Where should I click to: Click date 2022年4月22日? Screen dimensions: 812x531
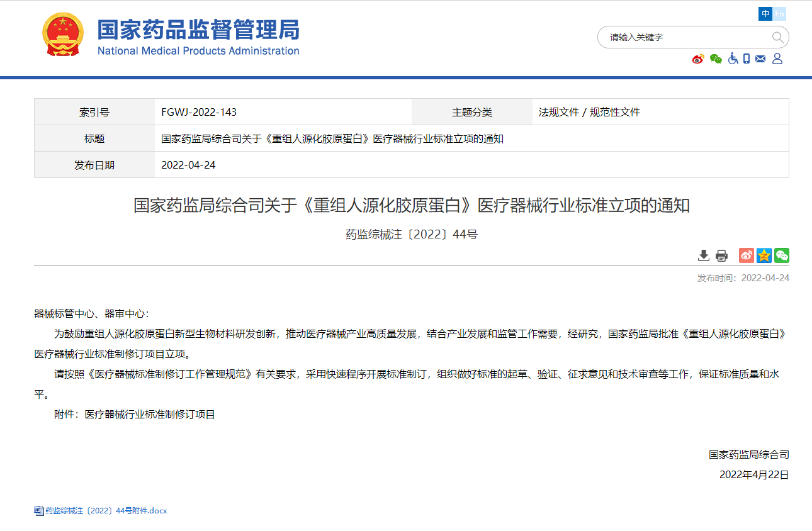coord(754,474)
